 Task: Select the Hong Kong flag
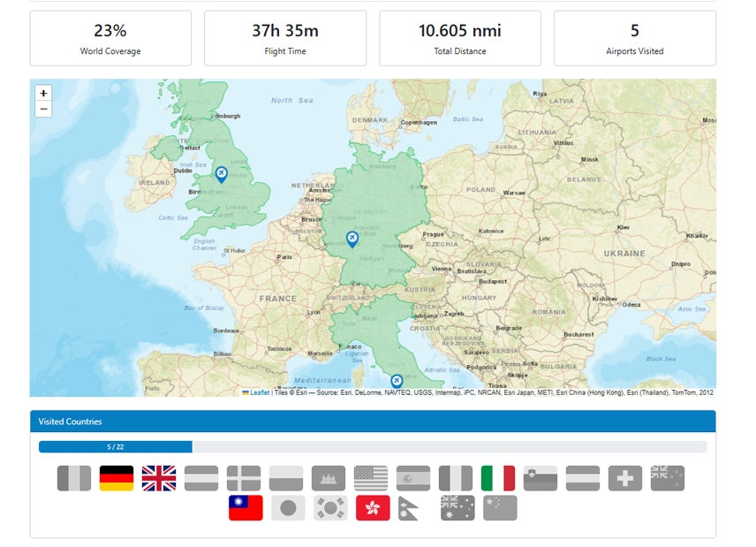373,508
